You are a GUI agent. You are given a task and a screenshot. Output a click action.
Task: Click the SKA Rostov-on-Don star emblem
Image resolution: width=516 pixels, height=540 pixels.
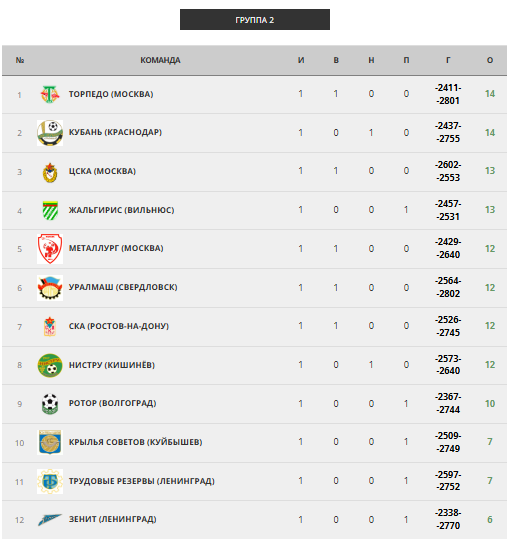(50, 326)
